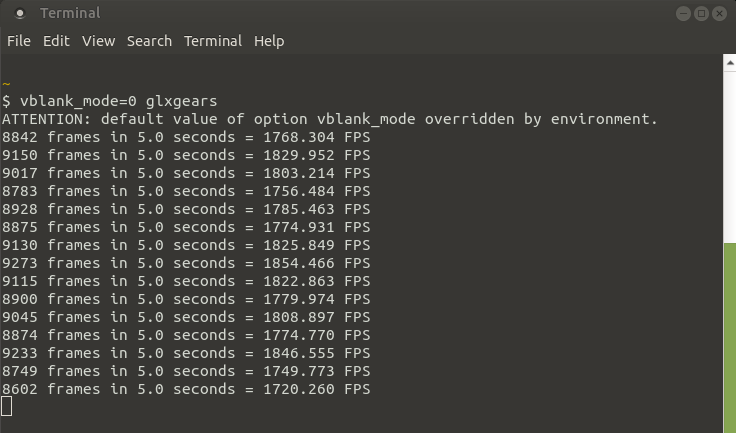The height and width of the screenshot is (433, 736).
Task: Open the Search menu
Action: [150, 41]
